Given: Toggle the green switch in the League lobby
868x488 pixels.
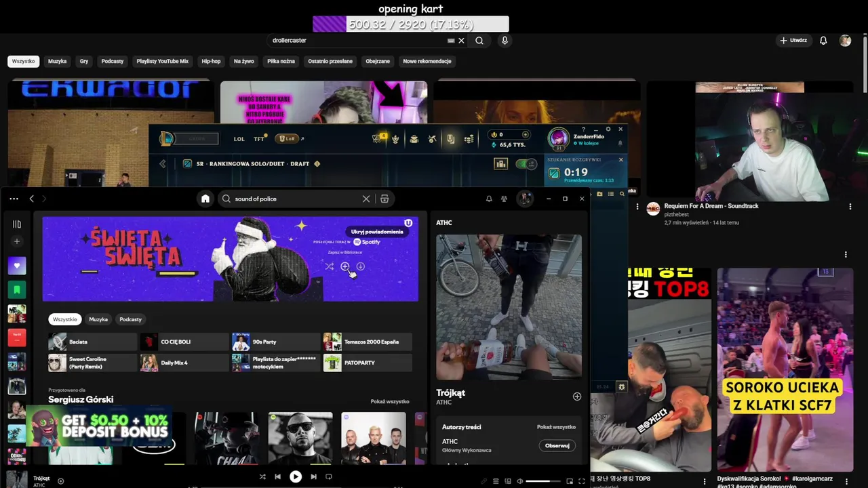Looking at the screenshot, I should pyautogui.click(x=526, y=163).
